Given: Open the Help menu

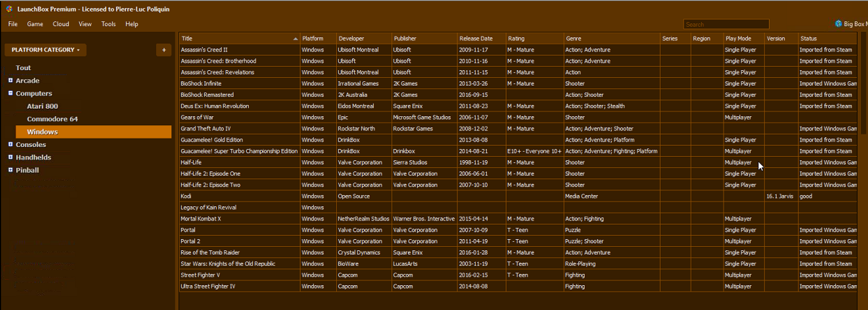Looking at the screenshot, I should coord(132,24).
